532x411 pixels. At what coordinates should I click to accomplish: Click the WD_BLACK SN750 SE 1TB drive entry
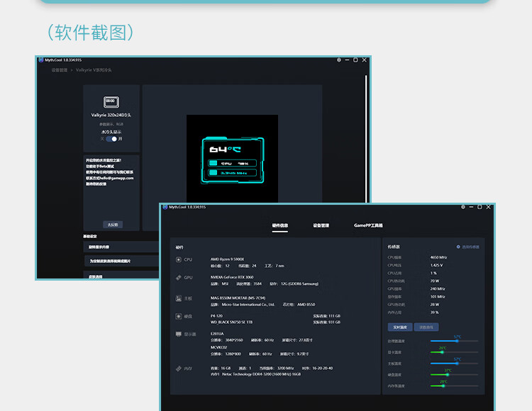point(231,322)
